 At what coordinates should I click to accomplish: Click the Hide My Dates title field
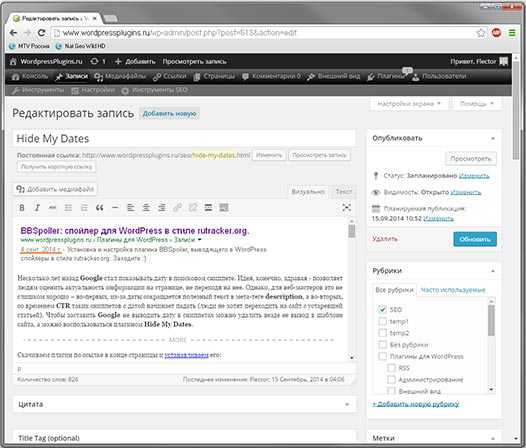(x=184, y=139)
